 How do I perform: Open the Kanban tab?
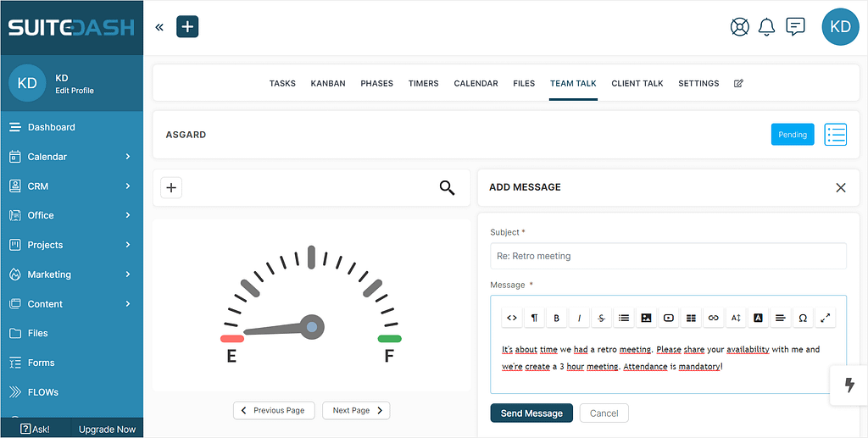328,84
